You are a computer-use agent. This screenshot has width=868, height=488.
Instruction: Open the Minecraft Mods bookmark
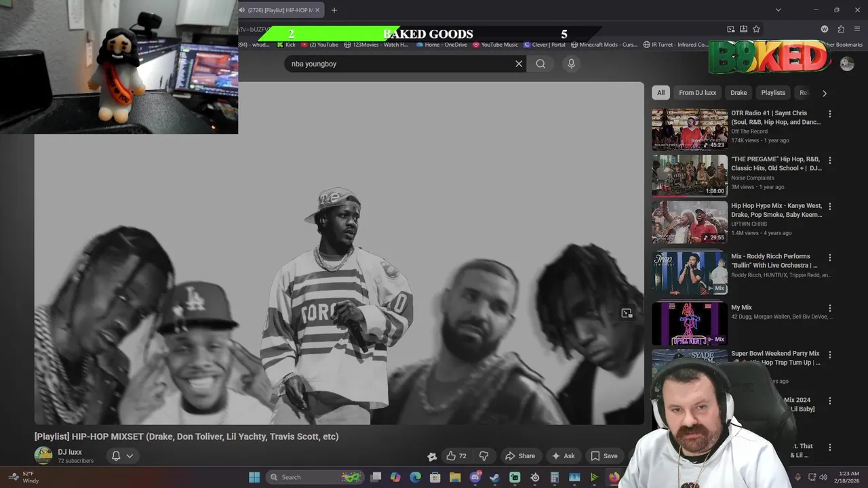[604, 45]
